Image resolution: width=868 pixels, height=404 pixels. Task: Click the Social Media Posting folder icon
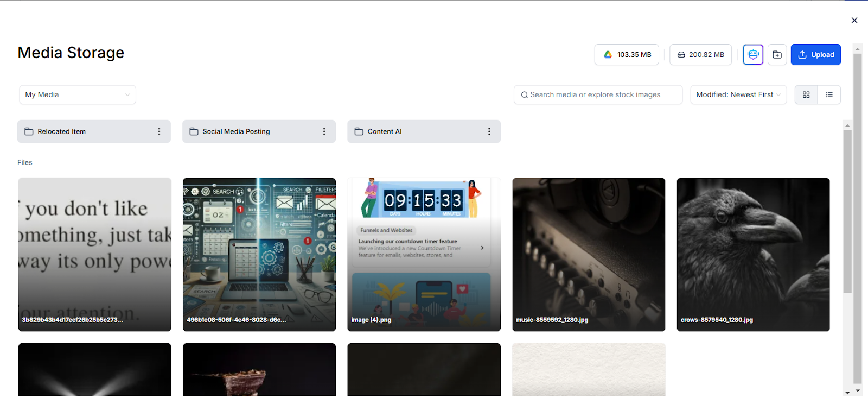pyautogui.click(x=194, y=131)
